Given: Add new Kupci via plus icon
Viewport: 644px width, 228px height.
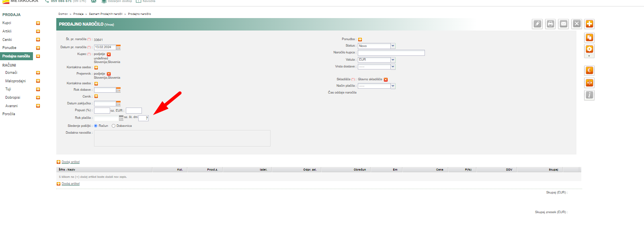Looking at the screenshot, I should click(38, 23).
